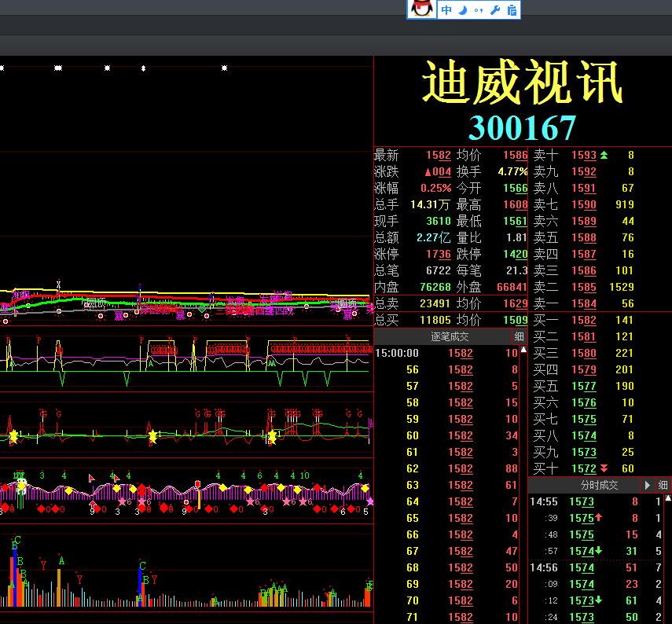The width and height of the screenshot is (672, 624).
Task: Select the 分时成交 panel header
Action: click(599, 485)
